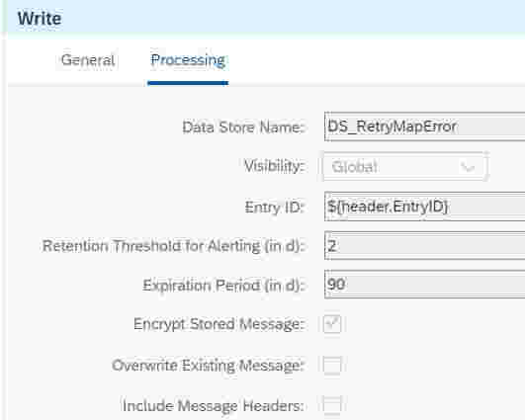This screenshot has width=525, height=420.
Task: Enable the Overwrite Existing Message checkbox
Action: (x=332, y=365)
